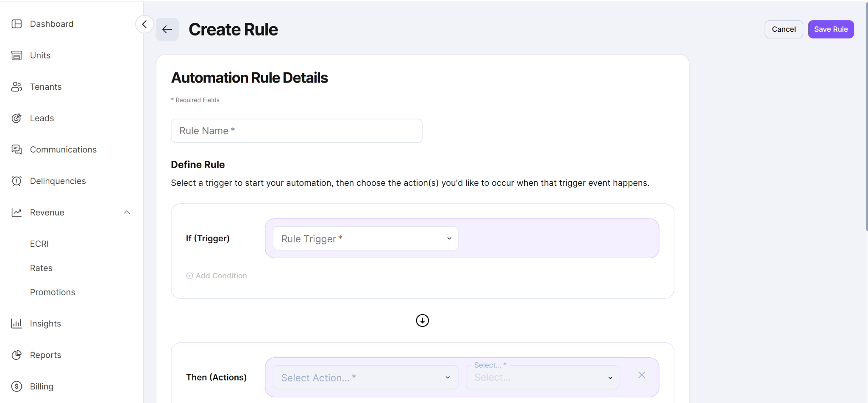Click the Units sidebar icon
Image resolution: width=868 pixels, height=403 pixels.
tap(17, 55)
